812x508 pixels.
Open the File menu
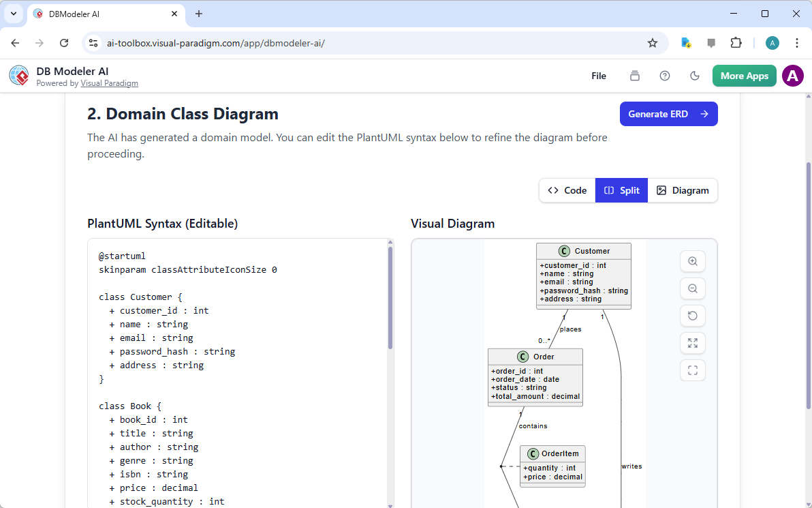point(599,76)
